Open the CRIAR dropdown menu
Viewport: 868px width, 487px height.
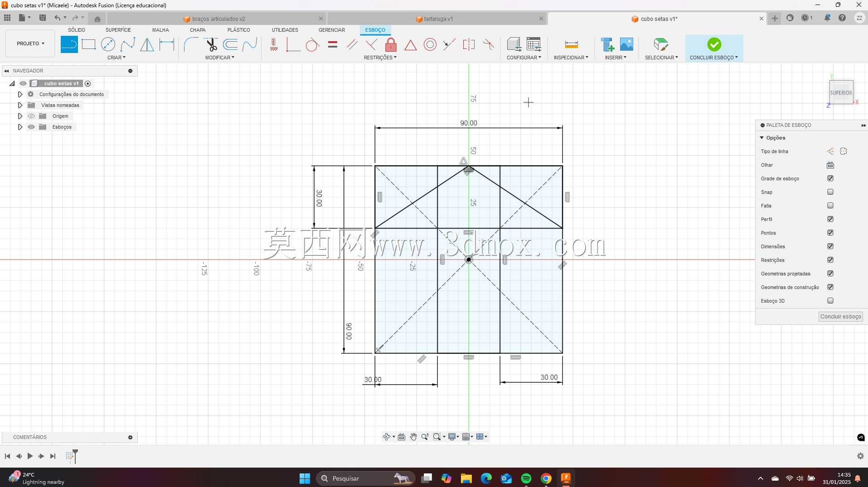point(116,58)
